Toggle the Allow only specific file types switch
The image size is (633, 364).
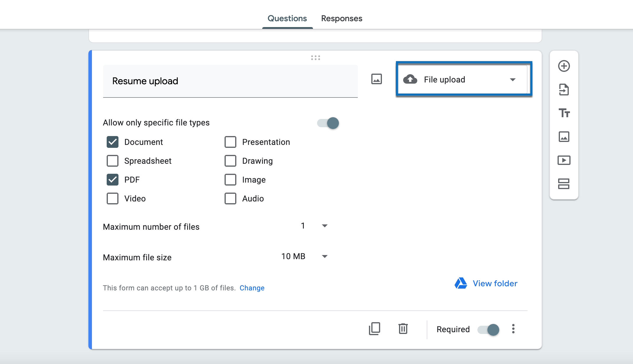(328, 123)
